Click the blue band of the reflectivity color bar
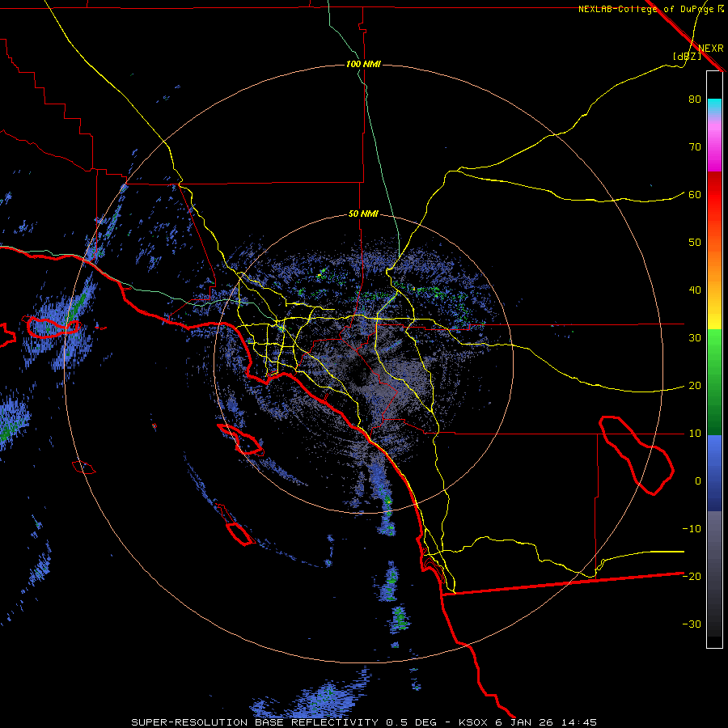 (x=714, y=473)
